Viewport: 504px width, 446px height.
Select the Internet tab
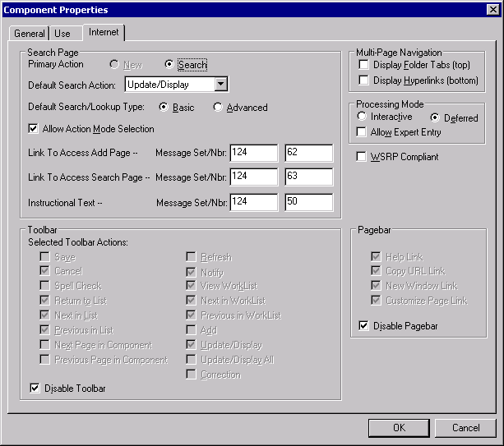click(104, 32)
